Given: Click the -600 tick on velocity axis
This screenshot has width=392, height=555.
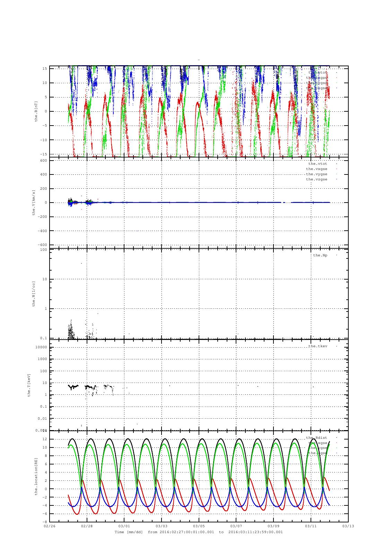Looking at the screenshot, I should pyautogui.click(x=42, y=245).
